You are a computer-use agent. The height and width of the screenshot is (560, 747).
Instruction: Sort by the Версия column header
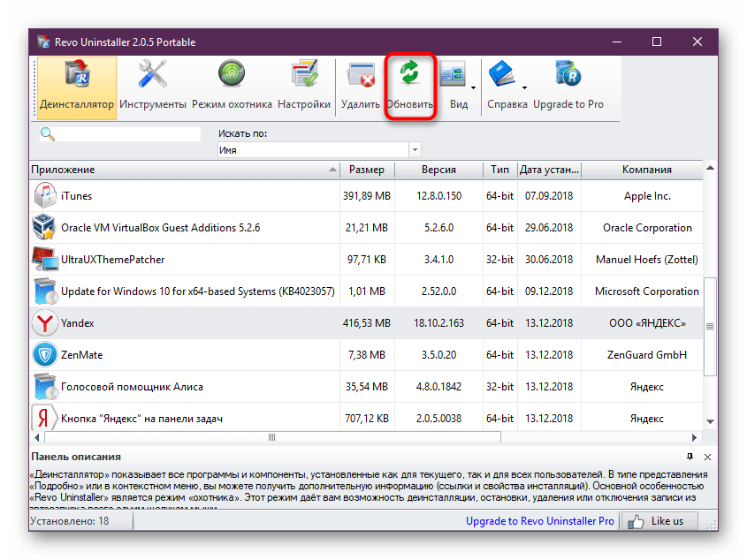tap(438, 170)
